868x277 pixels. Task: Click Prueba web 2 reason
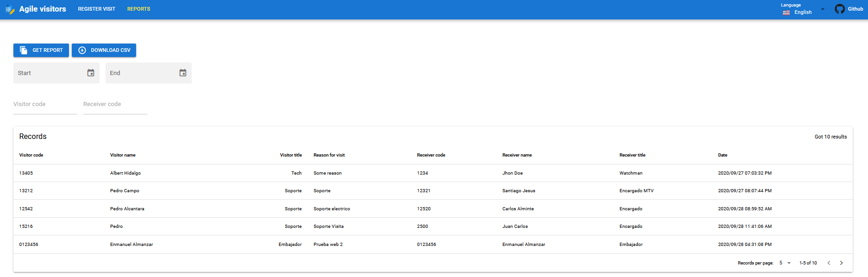328,245
